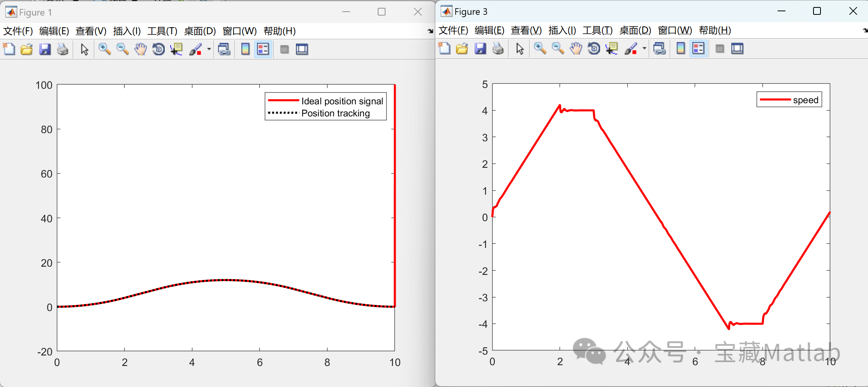Activate Zoom In tool in Figure 3

pos(540,48)
